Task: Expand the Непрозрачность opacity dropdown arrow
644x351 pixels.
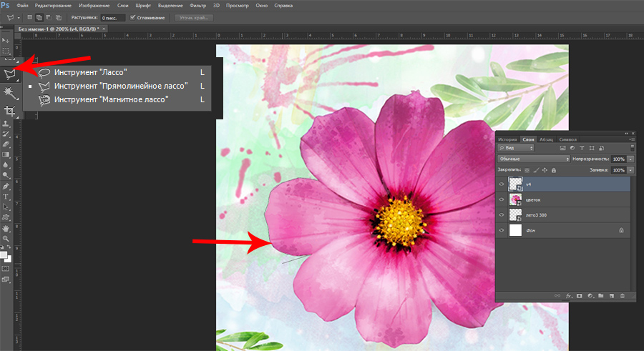Action: pyautogui.click(x=630, y=159)
